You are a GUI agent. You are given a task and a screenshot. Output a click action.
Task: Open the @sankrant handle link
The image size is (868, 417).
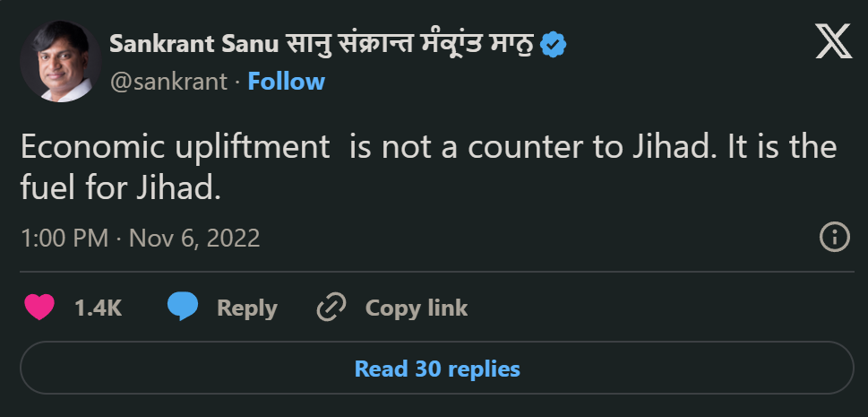tap(168, 82)
